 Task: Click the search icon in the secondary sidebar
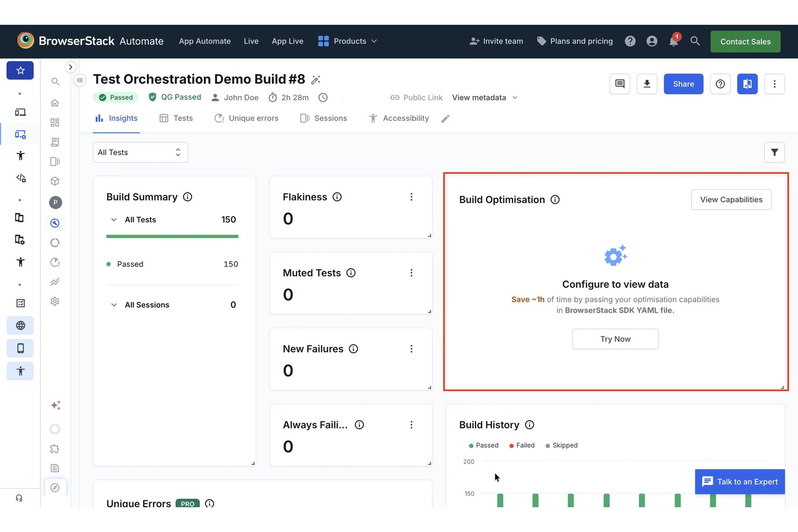tap(55, 81)
